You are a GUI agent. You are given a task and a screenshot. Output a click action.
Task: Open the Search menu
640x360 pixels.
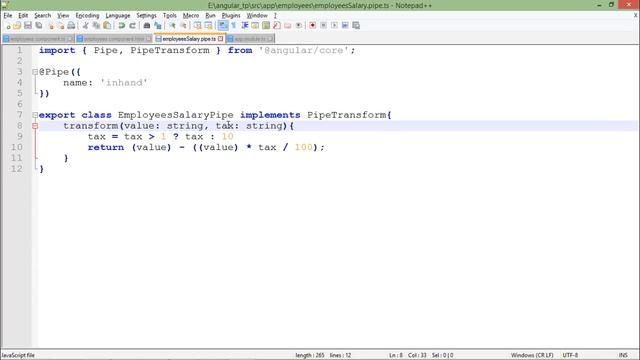coord(42,16)
